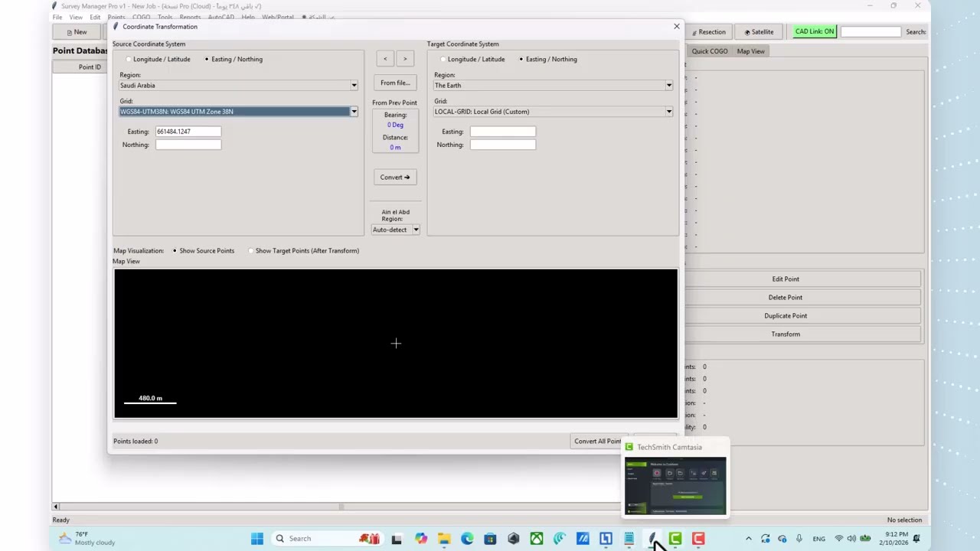
Task: Open Ain el Abd Region Auto-detect dropdown
Action: (x=396, y=230)
